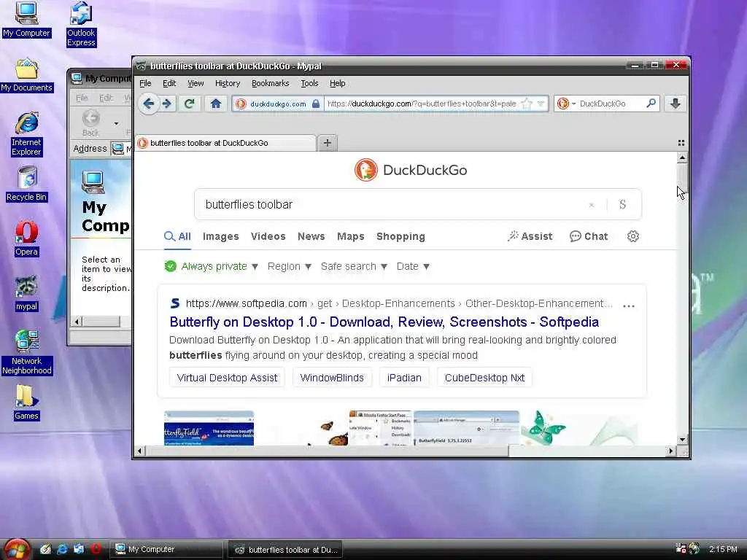
Task: Switch to Shopping results tab
Action: tap(400, 236)
